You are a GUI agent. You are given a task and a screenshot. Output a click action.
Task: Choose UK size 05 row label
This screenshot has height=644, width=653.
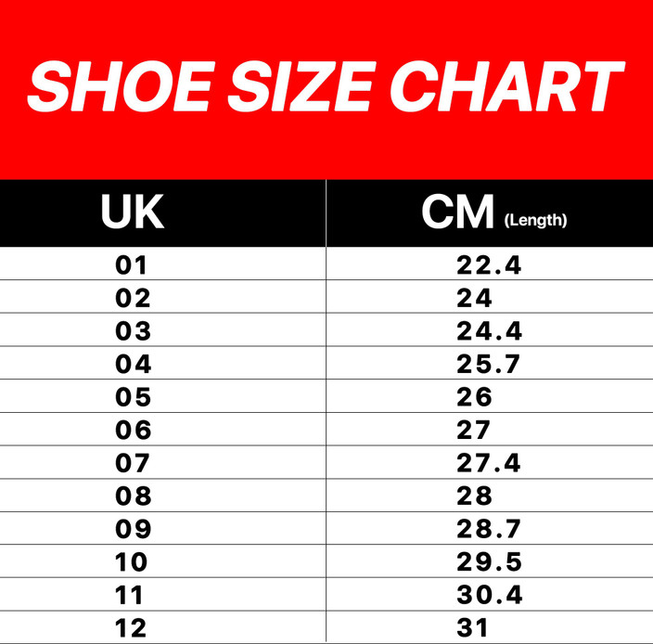point(133,397)
